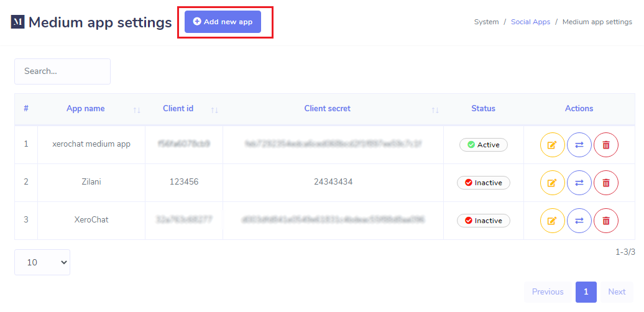Click the '1-3/3' record count text
The height and width of the screenshot is (312, 644).
click(625, 252)
